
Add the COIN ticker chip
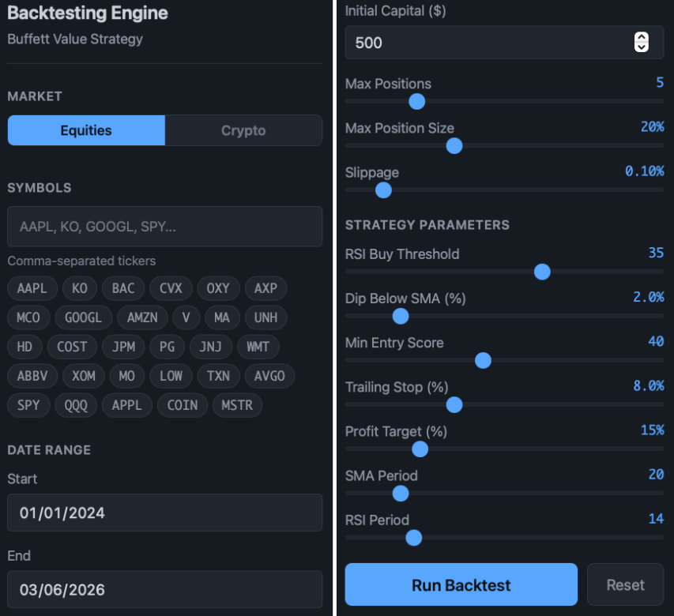pyautogui.click(x=183, y=405)
